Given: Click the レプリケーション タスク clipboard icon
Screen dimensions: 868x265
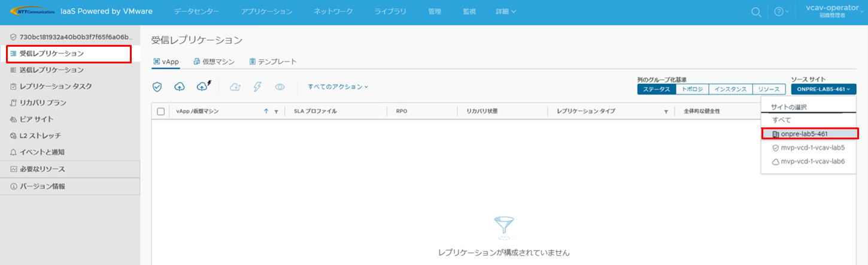Looking at the screenshot, I should point(13,86).
